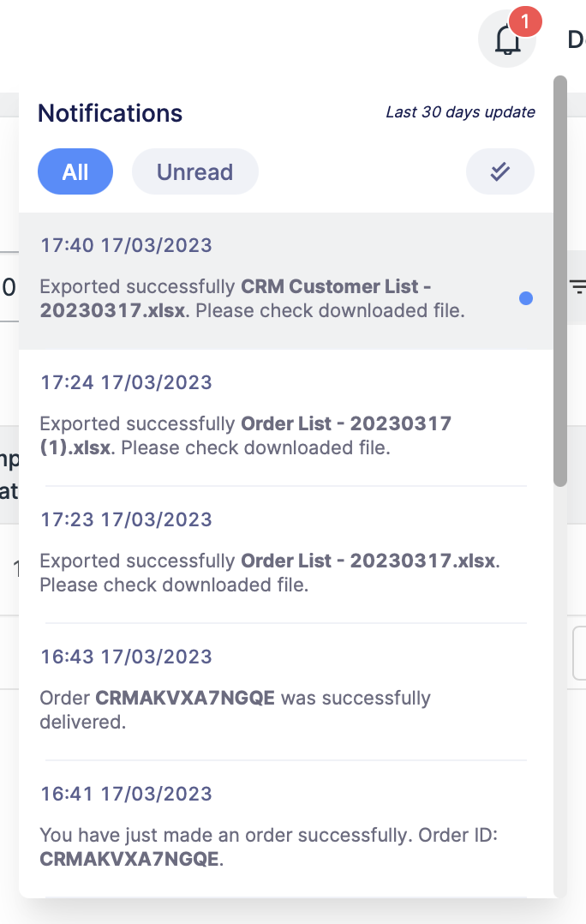Image resolution: width=586 pixels, height=924 pixels.
Task: Open the Order List - 20230317 (1).xlsx notification
Action: [x=246, y=435]
